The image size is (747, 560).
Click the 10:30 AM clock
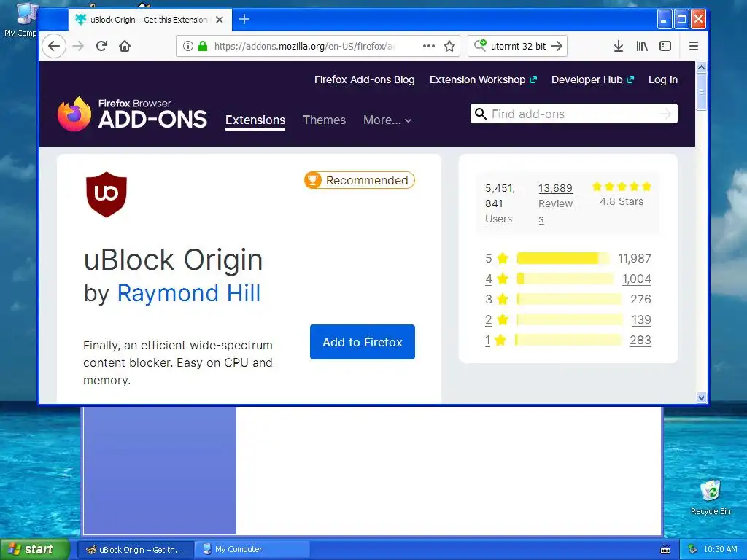click(720, 550)
